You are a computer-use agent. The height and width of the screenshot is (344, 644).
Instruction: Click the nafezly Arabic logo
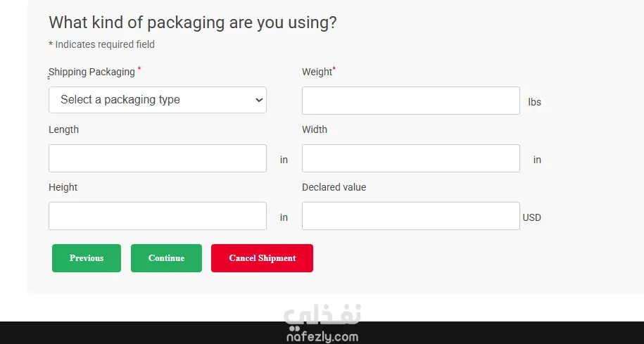coord(322,316)
